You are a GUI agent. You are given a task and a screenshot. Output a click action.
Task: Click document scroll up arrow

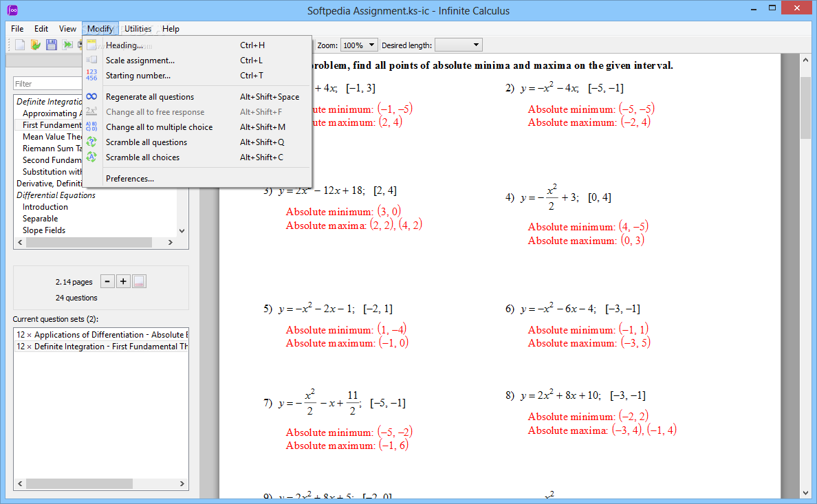click(805, 60)
